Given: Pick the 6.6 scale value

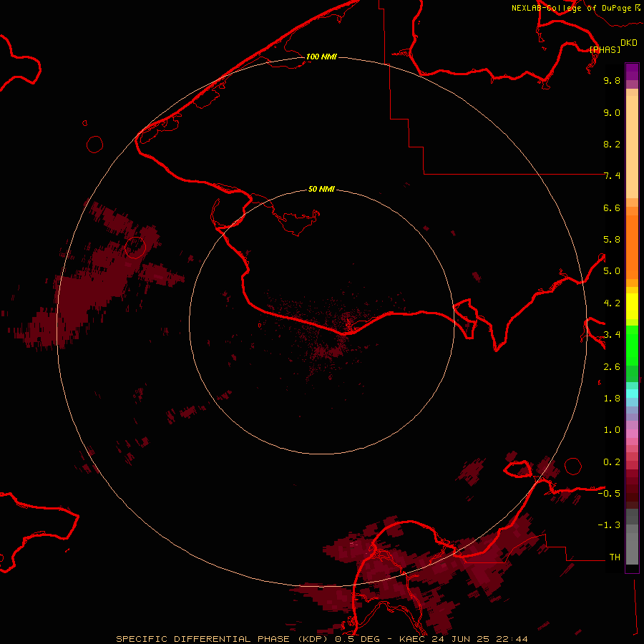Looking at the screenshot, I should [612, 208].
